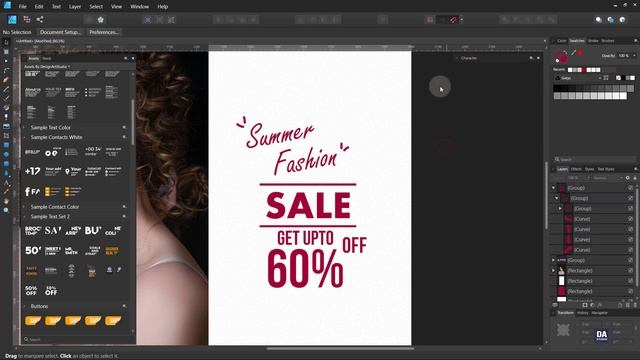Select the View hand tool

(6, 201)
